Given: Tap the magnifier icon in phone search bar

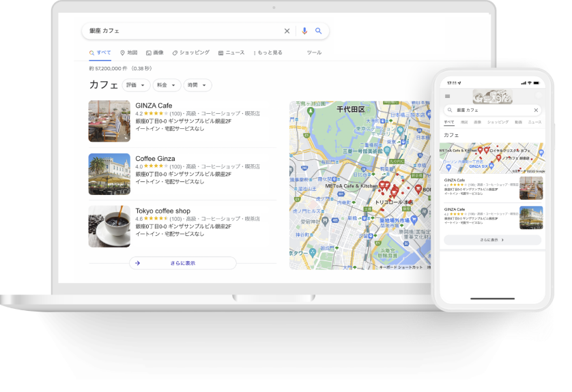Looking at the screenshot, I should click(450, 110).
